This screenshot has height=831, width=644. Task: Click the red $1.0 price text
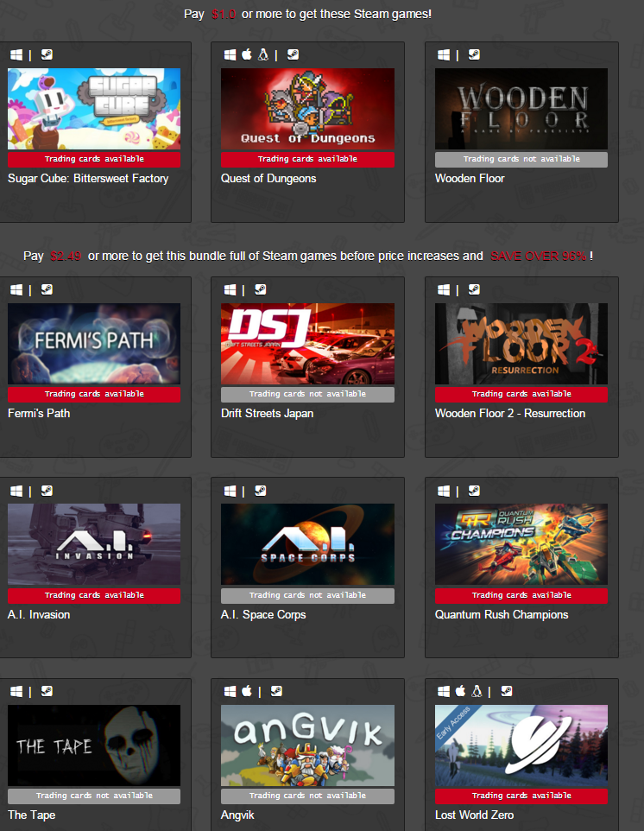[223, 15]
